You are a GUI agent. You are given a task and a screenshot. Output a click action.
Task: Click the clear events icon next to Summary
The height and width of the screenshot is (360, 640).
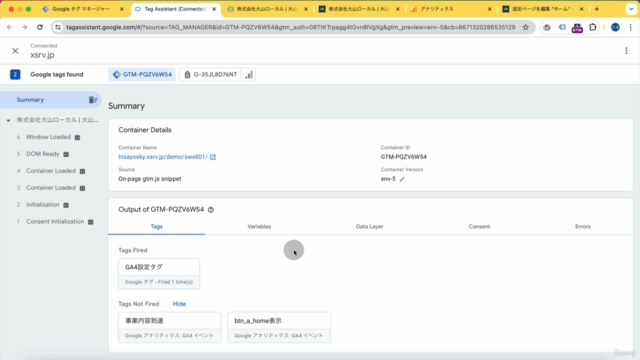(x=93, y=100)
